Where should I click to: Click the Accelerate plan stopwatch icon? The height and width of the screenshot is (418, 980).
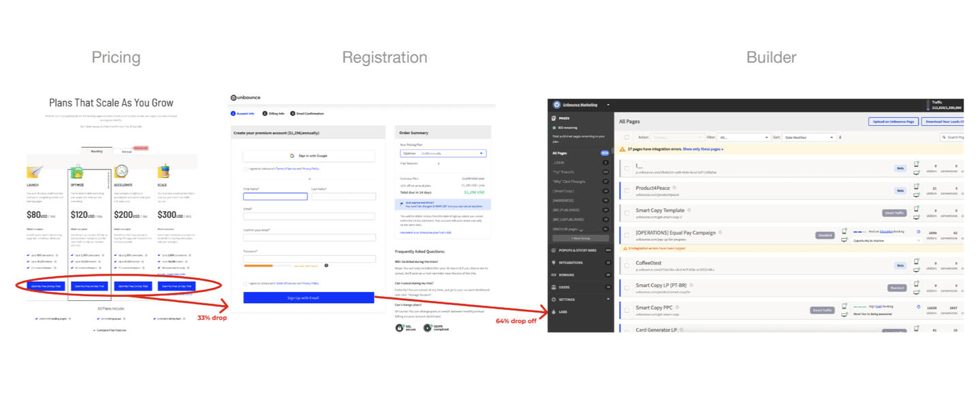click(122, 172)
